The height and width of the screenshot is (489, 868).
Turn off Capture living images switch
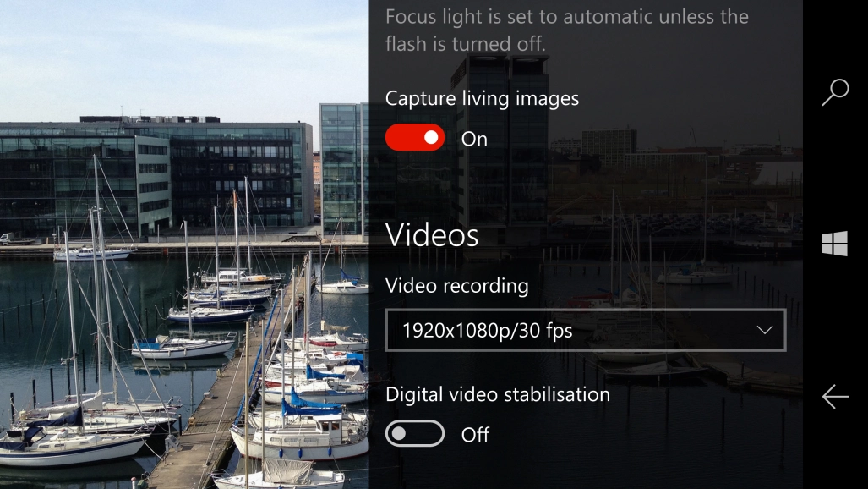coord(415,138)
